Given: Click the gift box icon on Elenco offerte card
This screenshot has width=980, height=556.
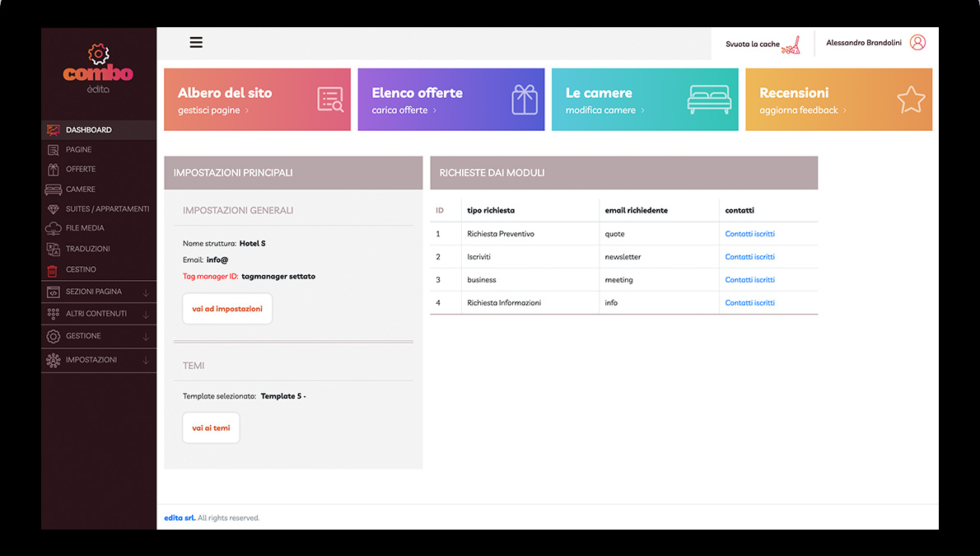Looking at the screenshot, I should pyautogui.click(x=525, y=100).
